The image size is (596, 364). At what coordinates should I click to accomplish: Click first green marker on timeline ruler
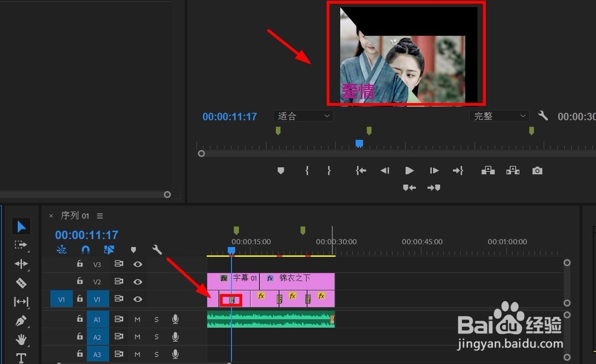click(236, 230)
